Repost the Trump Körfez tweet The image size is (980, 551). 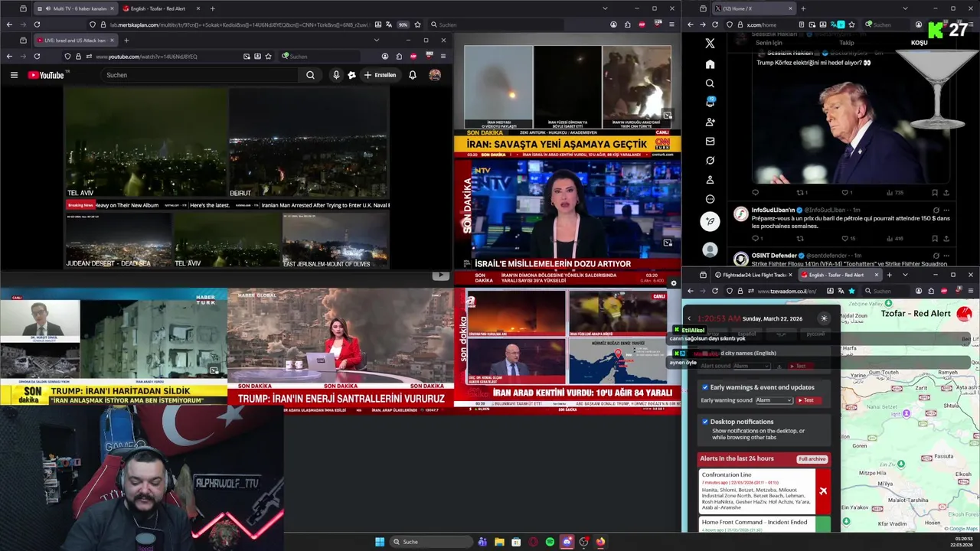tap(802, 193)
